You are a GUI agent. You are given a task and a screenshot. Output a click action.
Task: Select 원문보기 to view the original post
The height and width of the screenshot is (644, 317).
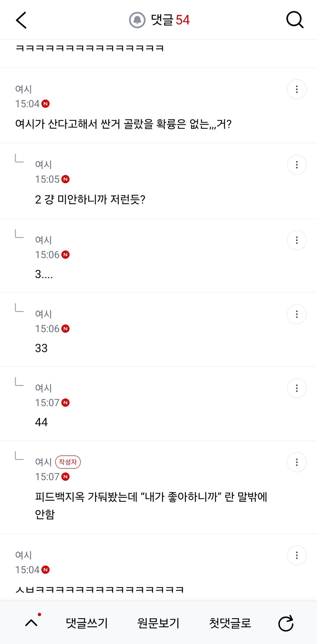pyautogui.click(x=158, y=623)
